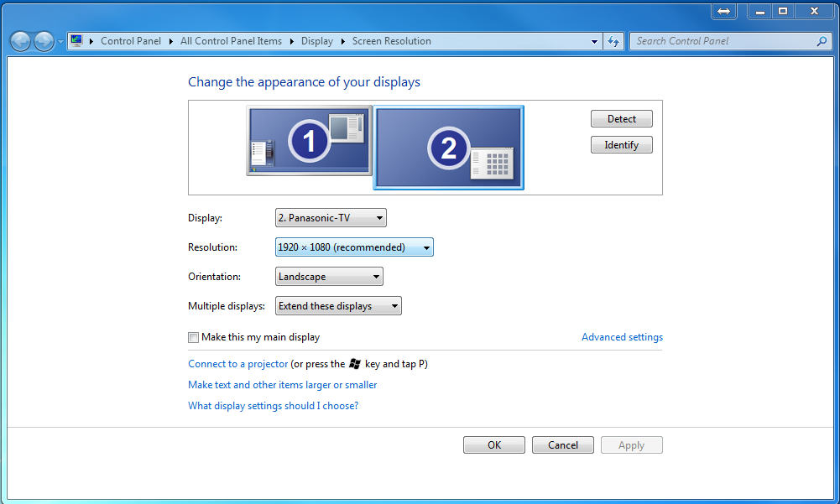Expand the arrow after Control Panel breadcrumb
The height and width of the screenshot is (504, 840).
[x=171, y=41]
